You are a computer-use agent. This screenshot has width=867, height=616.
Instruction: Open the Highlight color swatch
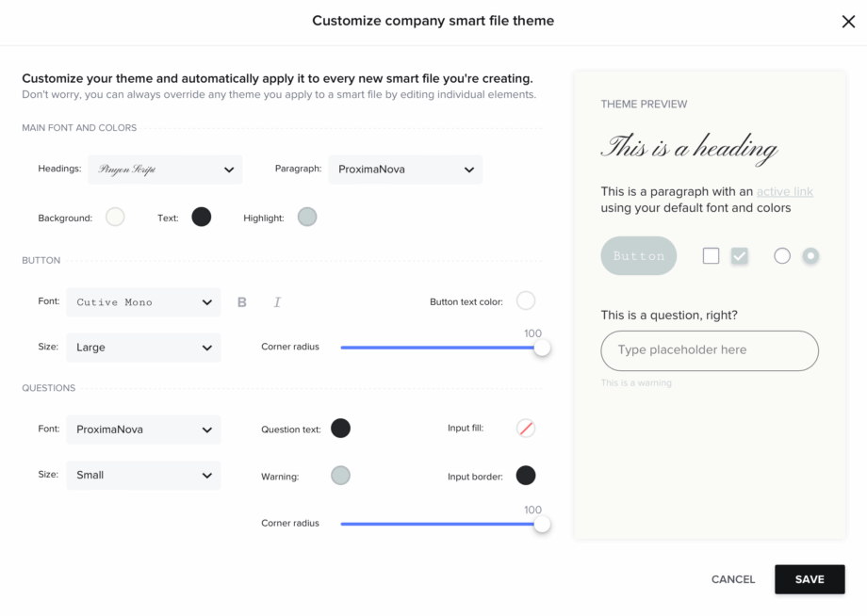(x=307, y=218)
